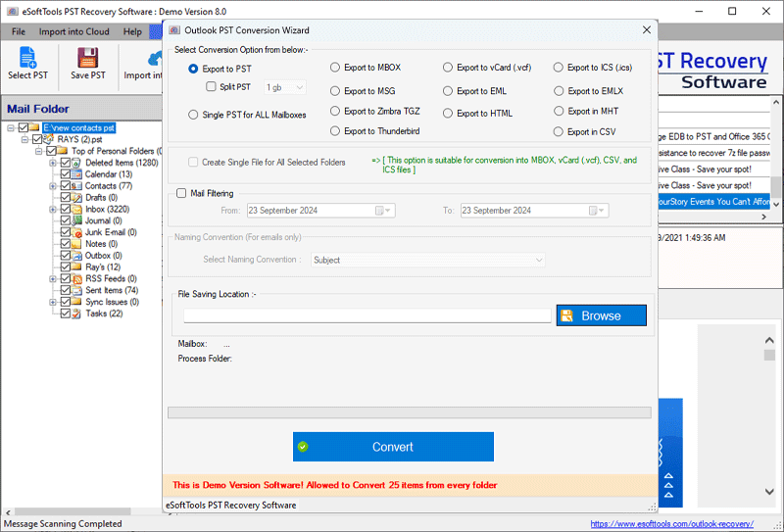784x532 pixels.
Task: Click the Sent Items folder icon
Action: click(x=76, y=290)
